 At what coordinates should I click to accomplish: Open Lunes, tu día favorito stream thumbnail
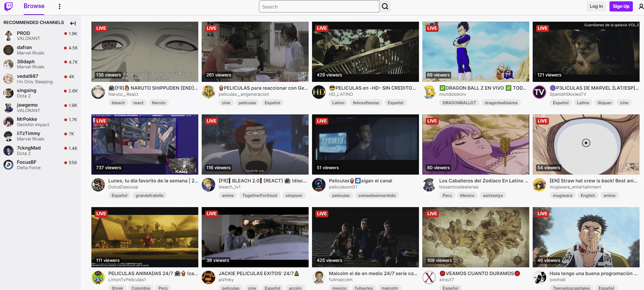[145, 144]
